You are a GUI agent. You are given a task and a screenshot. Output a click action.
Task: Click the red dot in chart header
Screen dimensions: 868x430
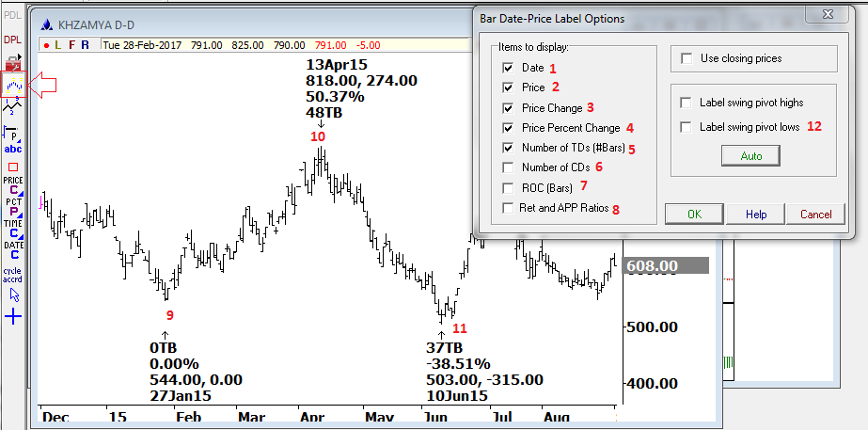pyautogui.click(x=46, y=45)
